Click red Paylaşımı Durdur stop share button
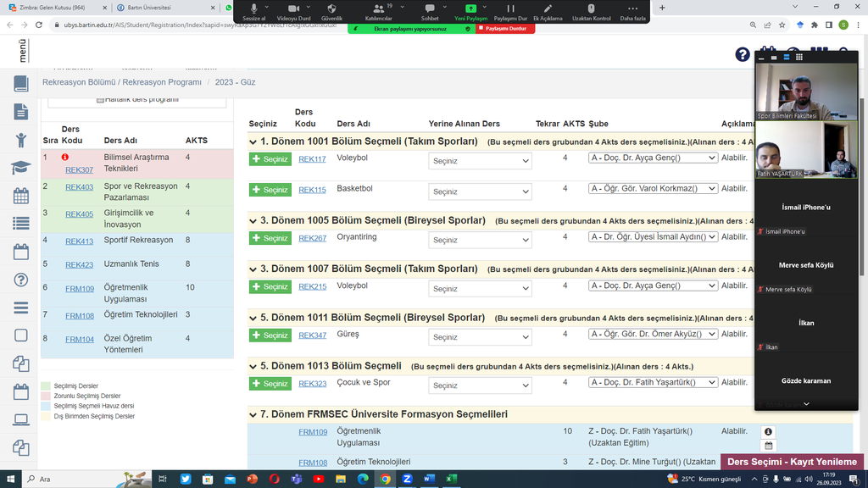 point(507,28)
